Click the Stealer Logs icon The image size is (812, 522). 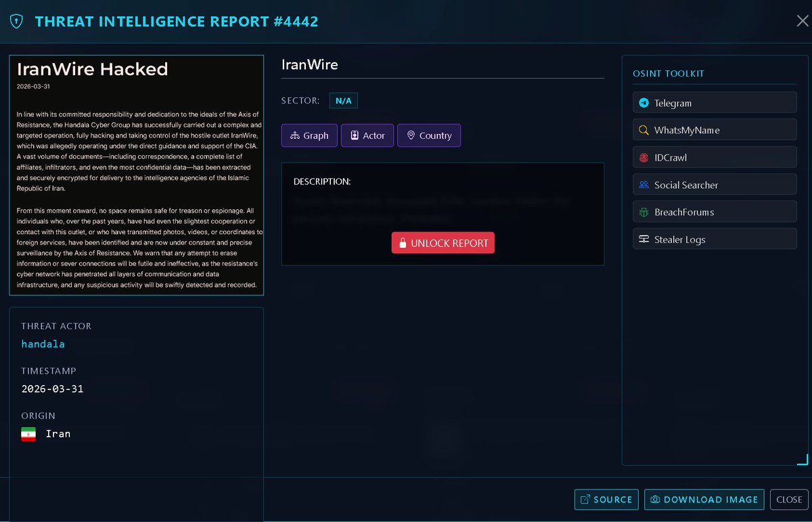tap(644, 239)
